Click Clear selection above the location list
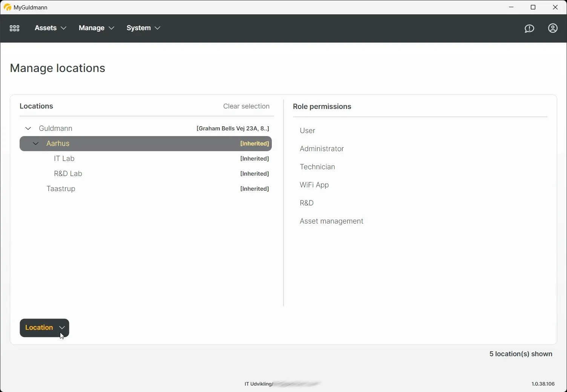The width and height of the screenshot is (567, 392). pos(246,106)
